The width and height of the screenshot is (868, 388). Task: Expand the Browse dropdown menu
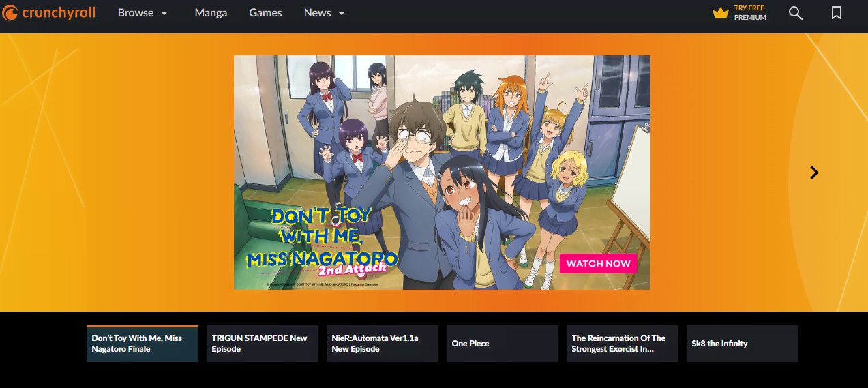143,13
